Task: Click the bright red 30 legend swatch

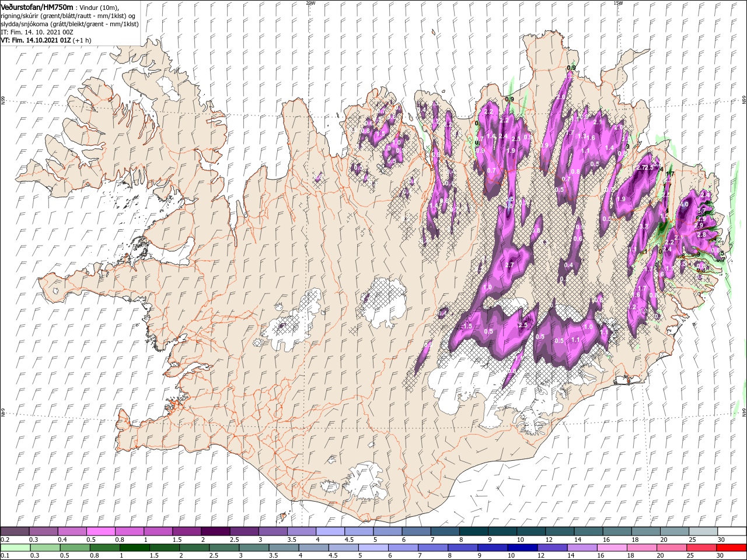Action: (731, 548)
